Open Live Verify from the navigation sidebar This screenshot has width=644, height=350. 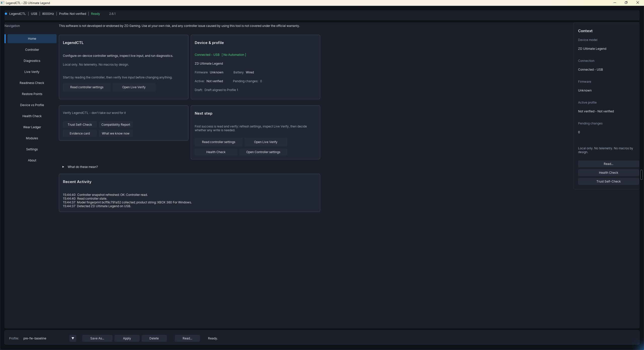pos(32,72)
